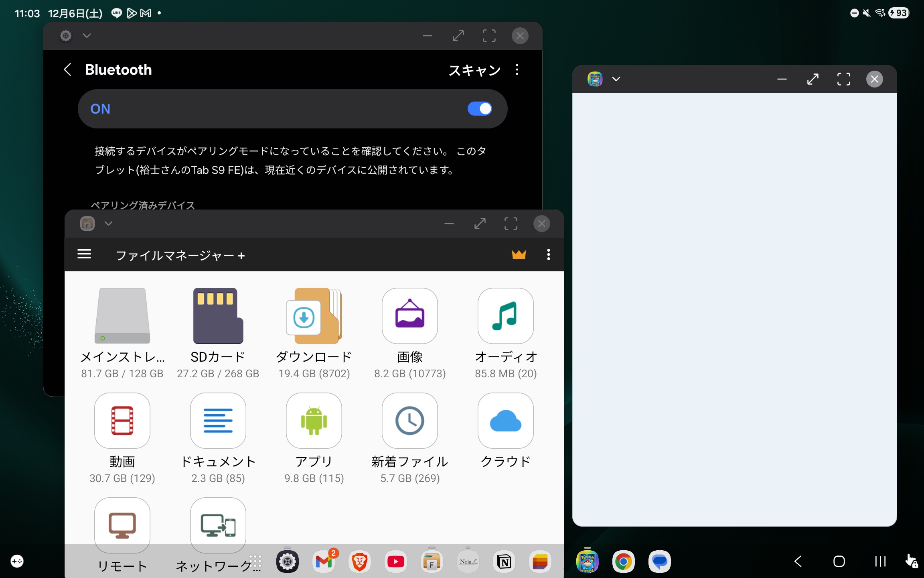Open the クラウド cloud icon
The width and height of the screenshot is (924, 578).
[x=505, y=421]
